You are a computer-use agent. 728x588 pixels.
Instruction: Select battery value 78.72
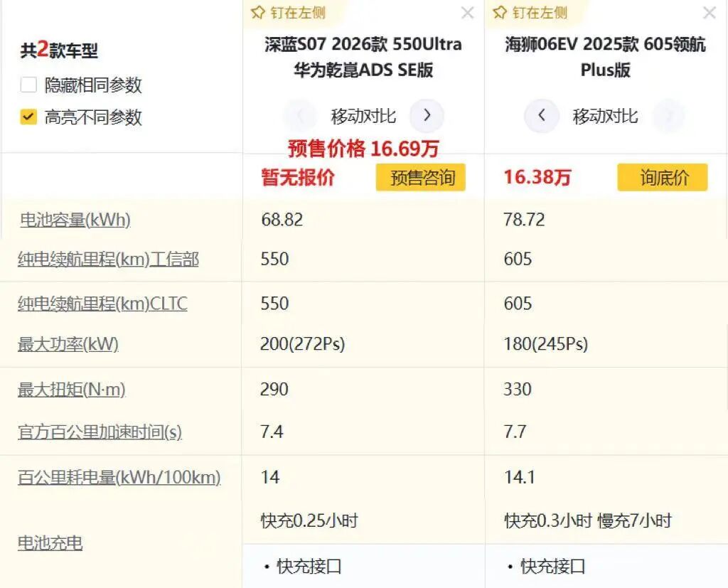click(x=524, y=220)
